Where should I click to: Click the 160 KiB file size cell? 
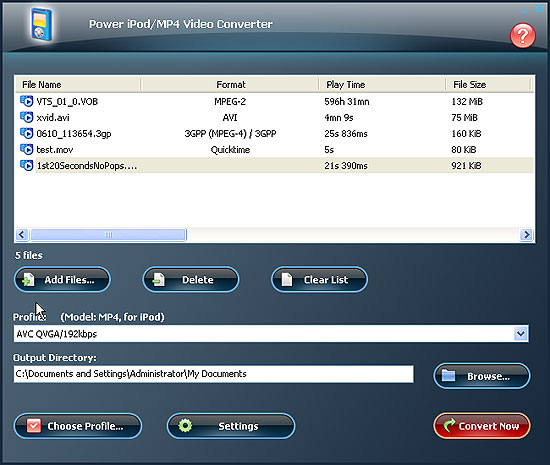[466, 134]
